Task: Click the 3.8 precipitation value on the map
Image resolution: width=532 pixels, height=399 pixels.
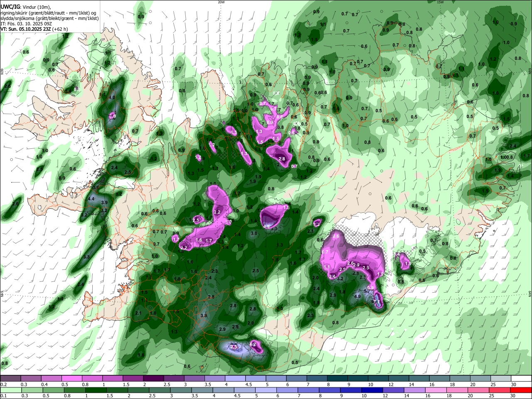Action: pyautogui.click(x=204, y=316)
